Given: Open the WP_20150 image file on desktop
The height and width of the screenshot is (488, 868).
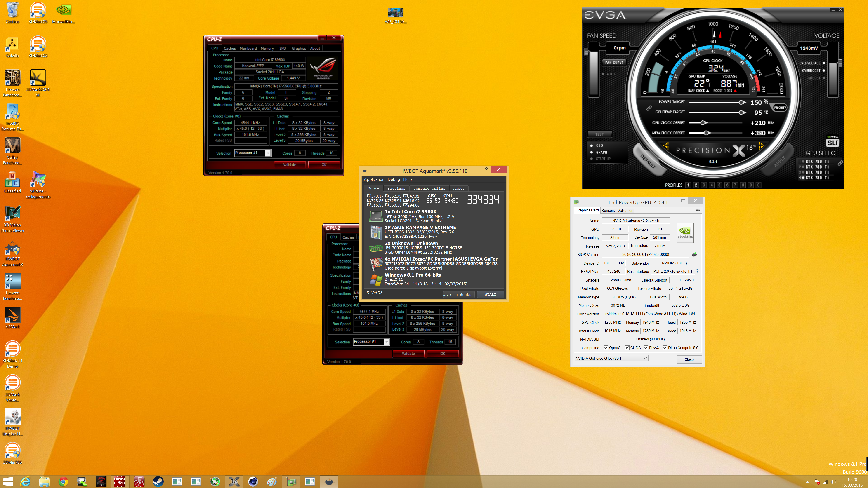Looking at the screenshot, I should 396,16.
